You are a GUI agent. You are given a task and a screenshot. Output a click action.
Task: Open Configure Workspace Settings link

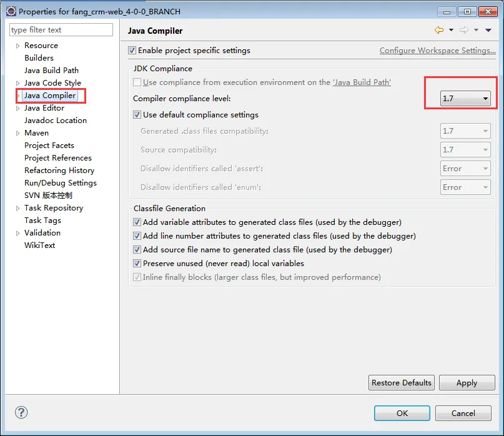pos(437,51)
